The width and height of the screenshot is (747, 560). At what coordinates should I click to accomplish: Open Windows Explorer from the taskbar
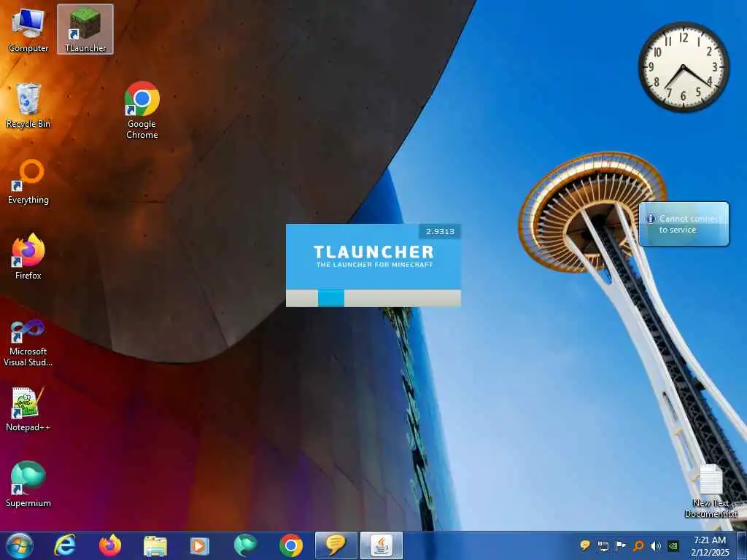click(x=155, y=545)
